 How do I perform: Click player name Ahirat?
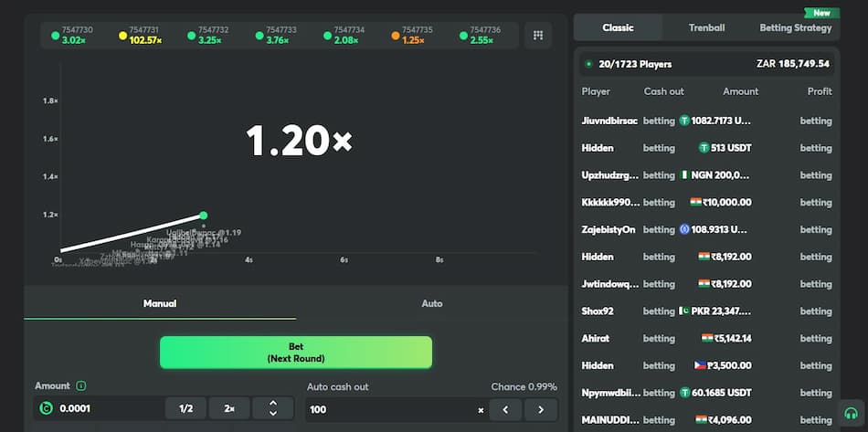[596, 338]
